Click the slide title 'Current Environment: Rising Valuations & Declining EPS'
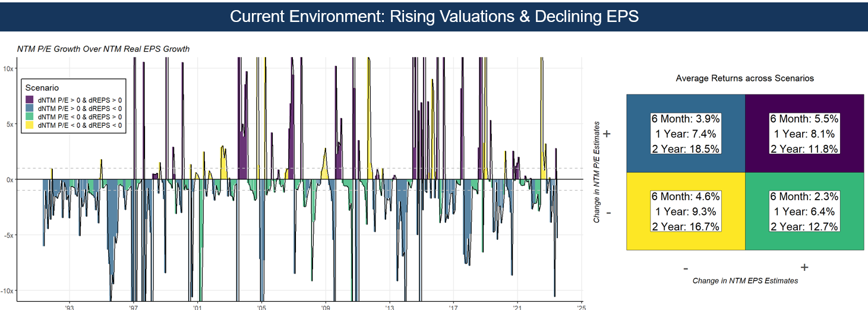The width and height of the screenshot is (868, 310). tap(434, 16)
